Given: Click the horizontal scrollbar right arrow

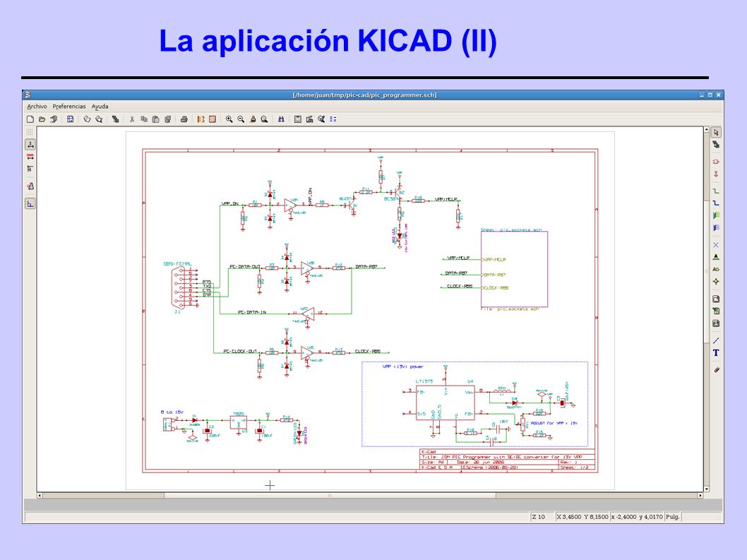Looking at the screenshot, I should point(700,496).
